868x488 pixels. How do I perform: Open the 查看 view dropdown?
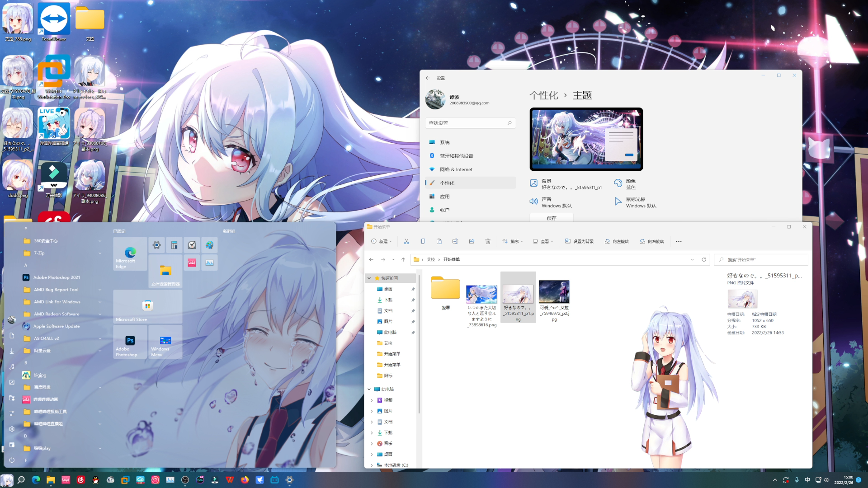point(543,241)
